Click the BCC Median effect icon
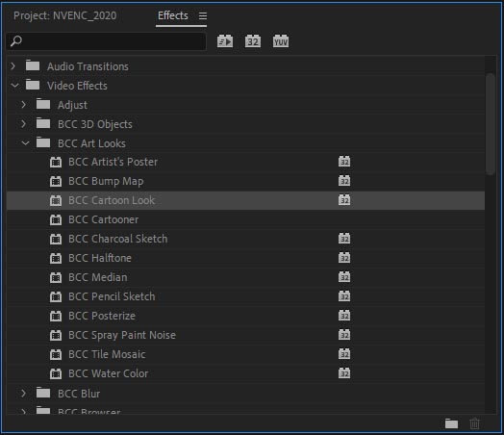Screen dimensions: 504x435 pos(56,277)
